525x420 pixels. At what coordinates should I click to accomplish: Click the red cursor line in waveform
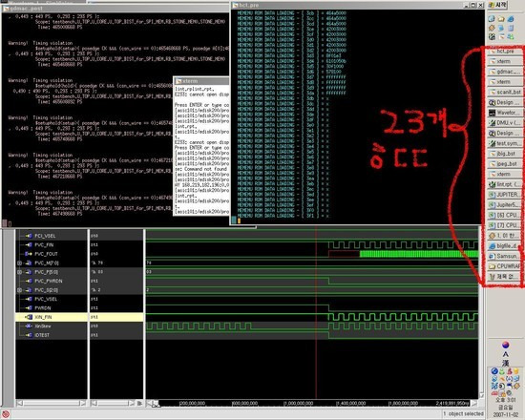[316, 311]
